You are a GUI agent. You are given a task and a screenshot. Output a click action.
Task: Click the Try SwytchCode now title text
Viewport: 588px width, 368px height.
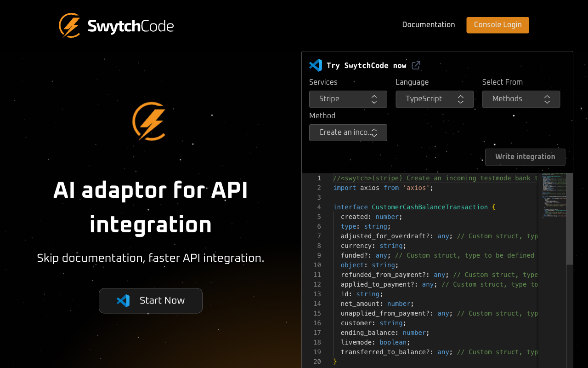[367, 66]
